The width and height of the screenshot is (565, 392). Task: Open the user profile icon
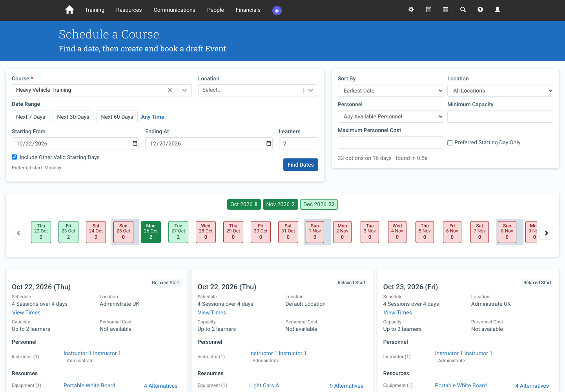(498, 9)
